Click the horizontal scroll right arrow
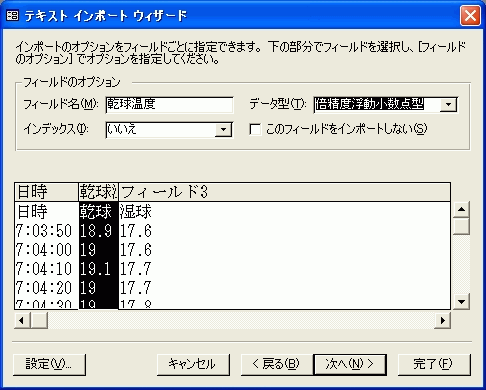 442,320
